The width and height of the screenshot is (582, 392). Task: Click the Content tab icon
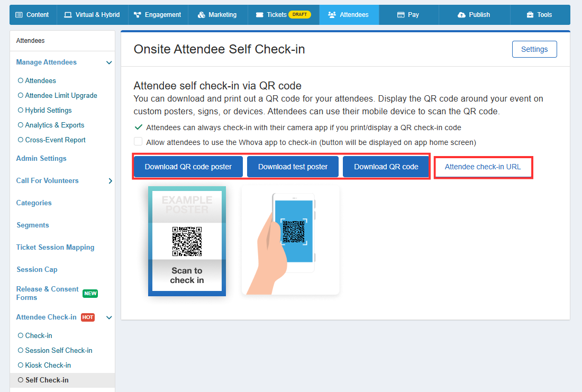tap(19, 15)
